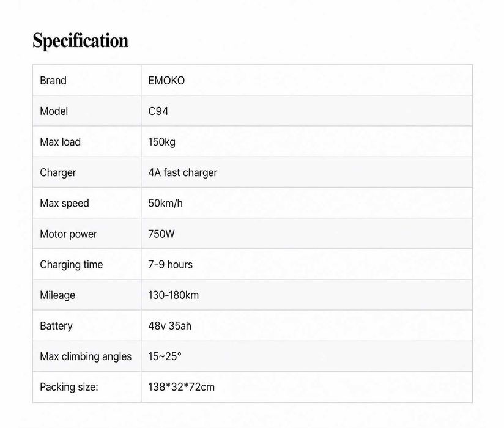Select the Max load label
The image size is (504, 428).
point(60,142)
